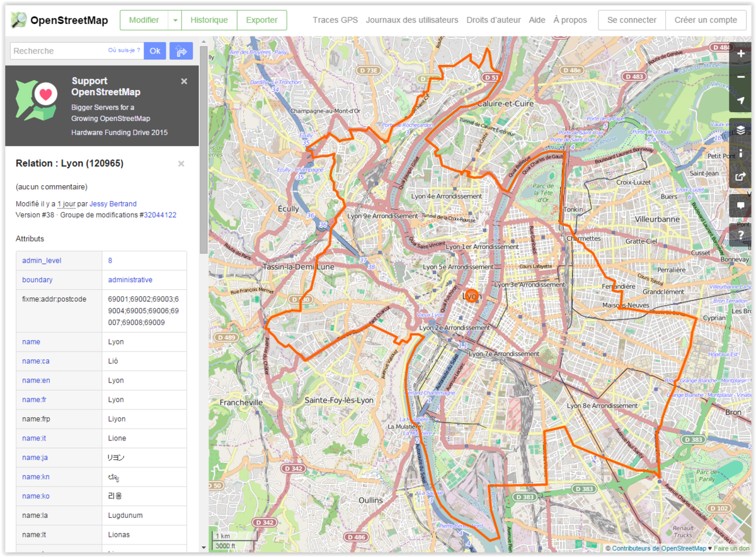This screenshot has height=557, width=756.
Task: Click the orange Lyon centre marker
Action: [x=471, y=296]
